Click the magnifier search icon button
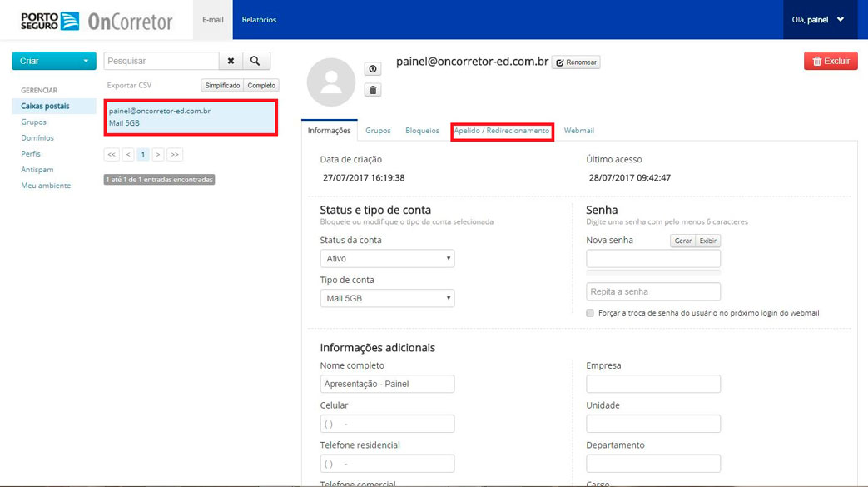868x487 pixels. pos(256,62)
